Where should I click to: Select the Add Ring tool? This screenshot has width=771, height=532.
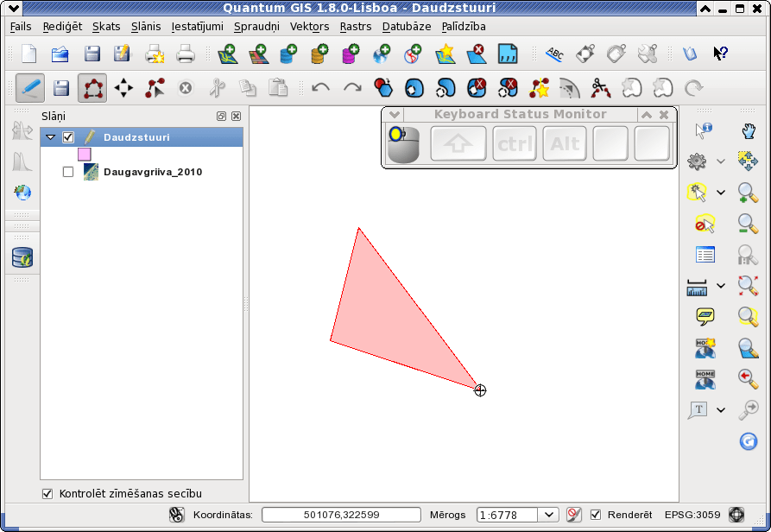(x=414, y=88)
